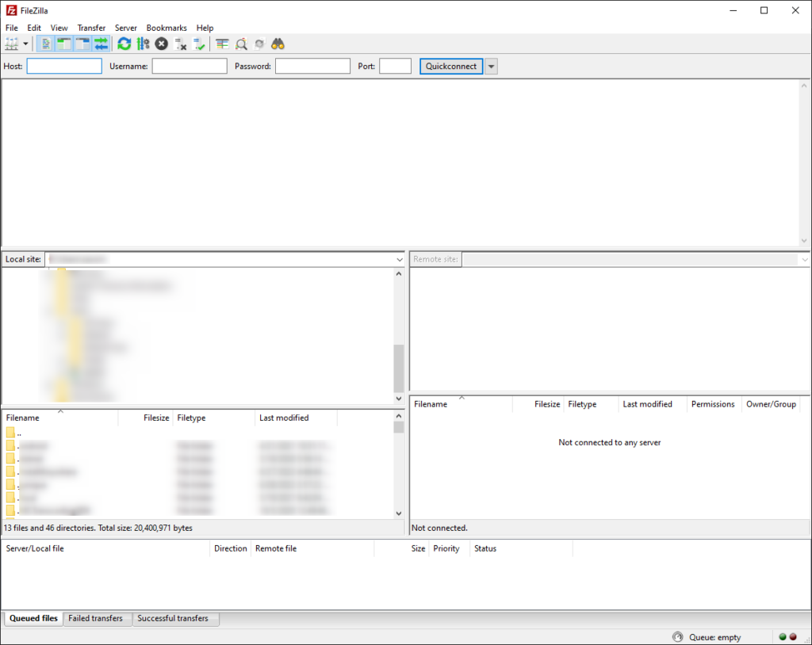The width and height of the screenshot is (812, 645).
Task: Disconnect from current server icon
Action: 180,44
